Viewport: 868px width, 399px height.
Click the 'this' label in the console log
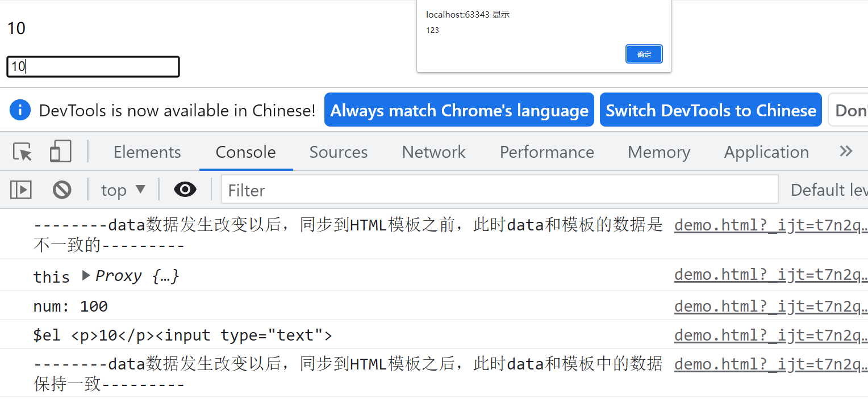[52, 276]
